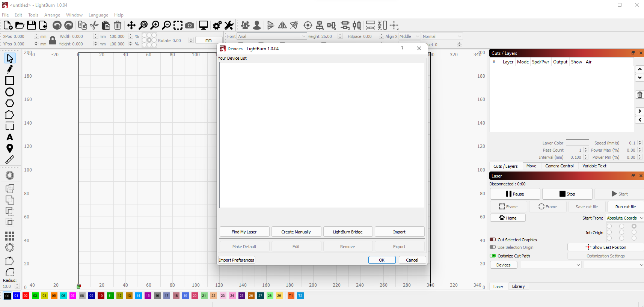Click the lock aspect ratio padlock icon

(x=53, y=40)
